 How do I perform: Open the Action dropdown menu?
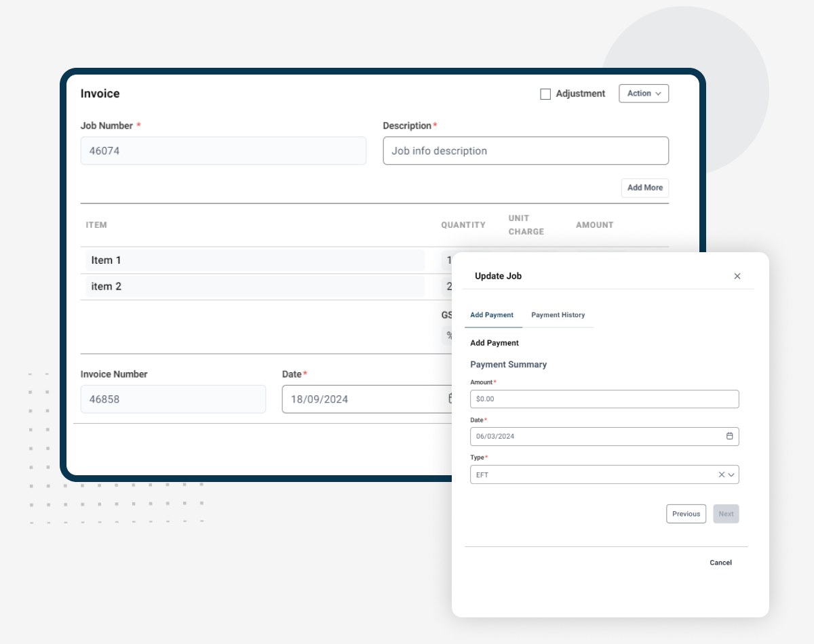pyautogui.click(x=644, y=94)
